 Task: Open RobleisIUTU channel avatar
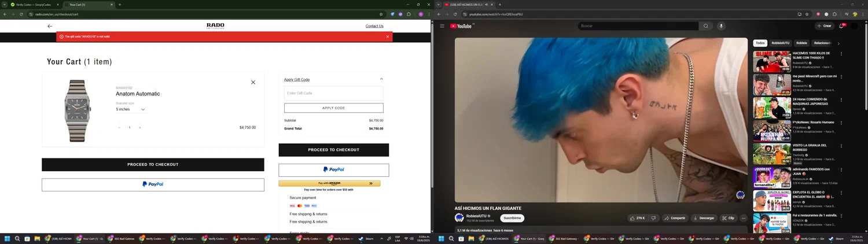tap(459, 218)
